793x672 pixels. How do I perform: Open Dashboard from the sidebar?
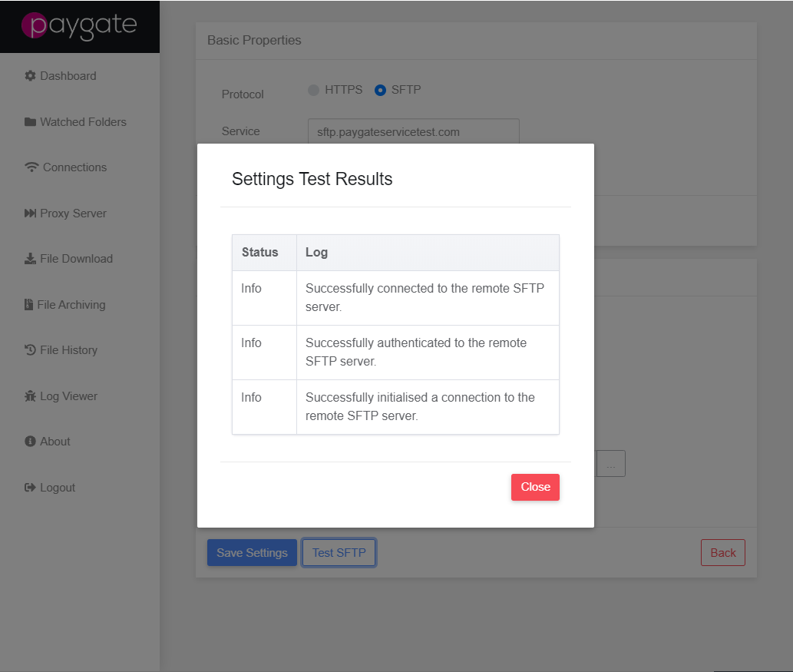point(61,76)
